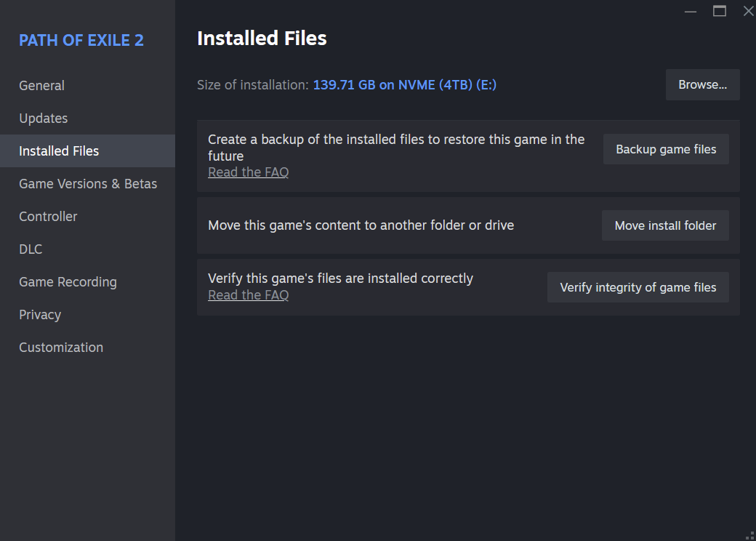Click Verify integrity of game files
The width and height of the screenshot is (756, 541).
[638, 287]
